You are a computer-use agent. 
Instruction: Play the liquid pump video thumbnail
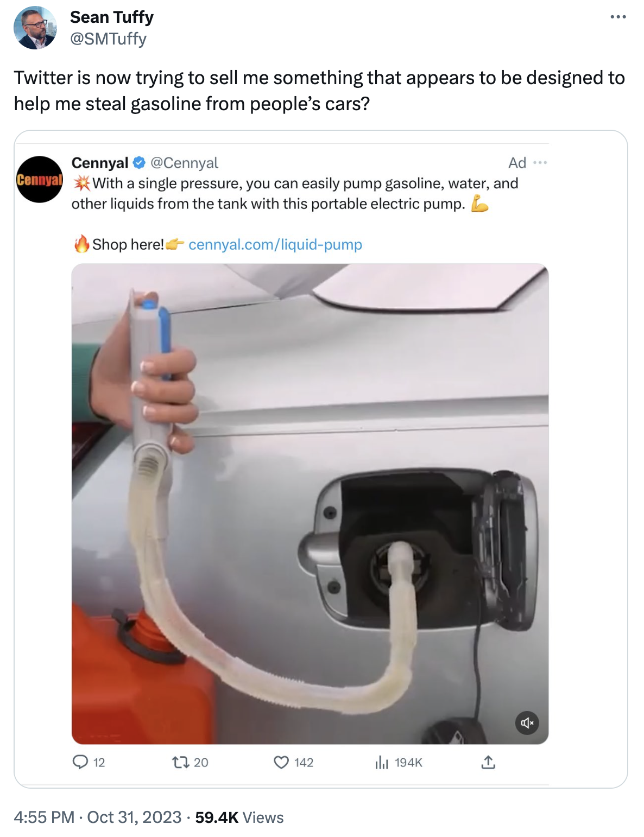[310, 504]
